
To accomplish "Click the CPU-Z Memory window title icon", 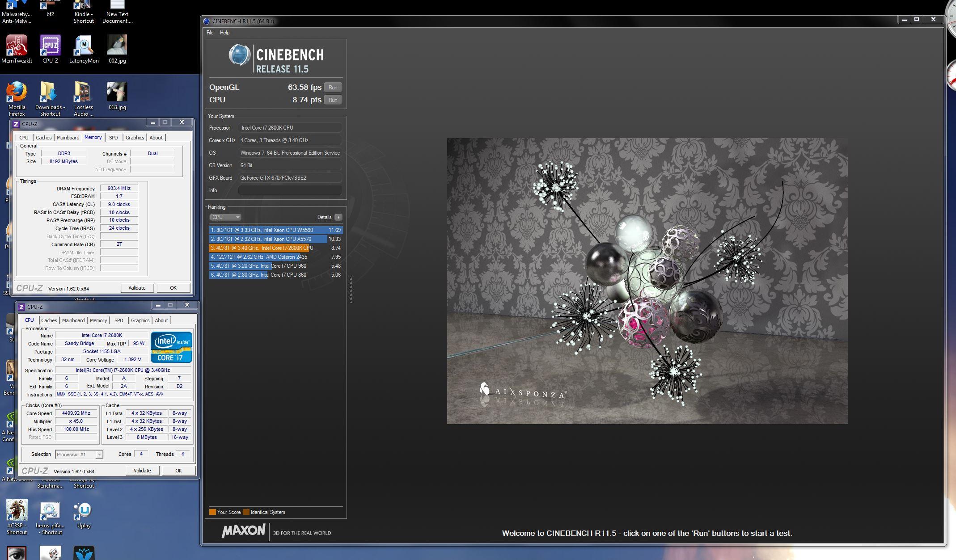I will (x=16, y=124).
